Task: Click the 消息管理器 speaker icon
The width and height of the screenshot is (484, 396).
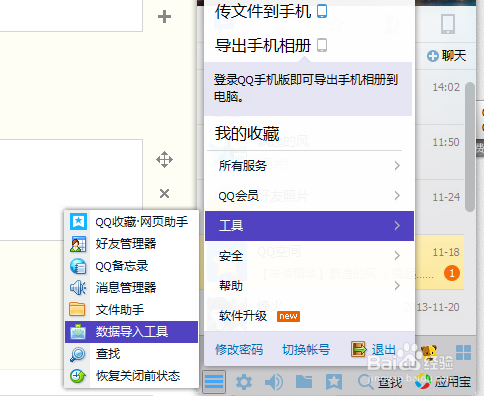Action: click(x=78, y=287)
